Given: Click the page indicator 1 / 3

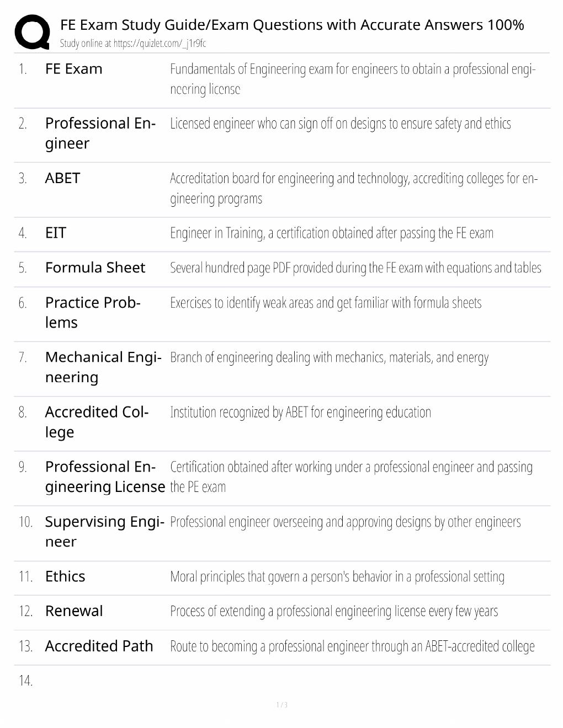Looking at the screenshot, I should coord(281,705).
